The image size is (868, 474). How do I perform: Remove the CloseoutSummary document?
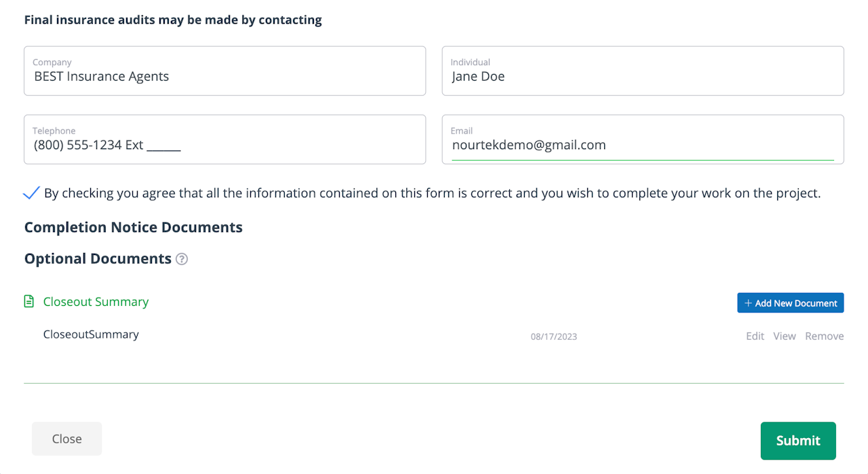pyautogui.click(x=824, y=336)
